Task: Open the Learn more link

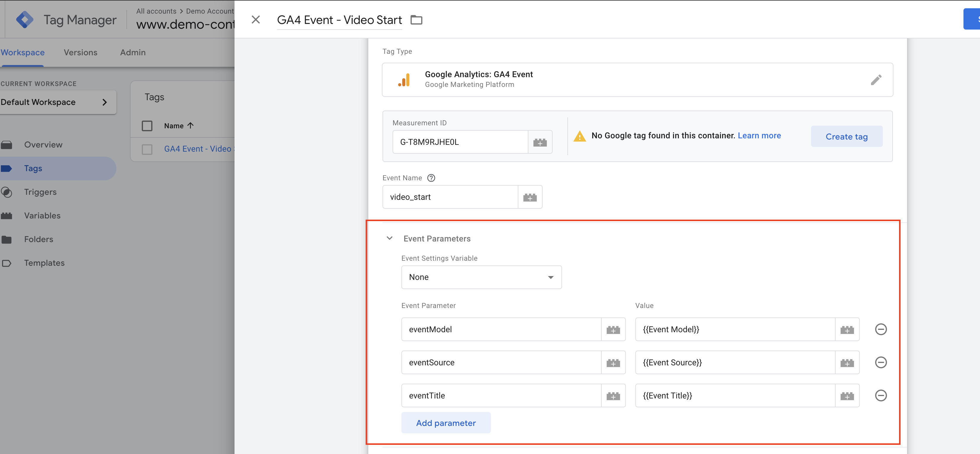Action: 759,136
